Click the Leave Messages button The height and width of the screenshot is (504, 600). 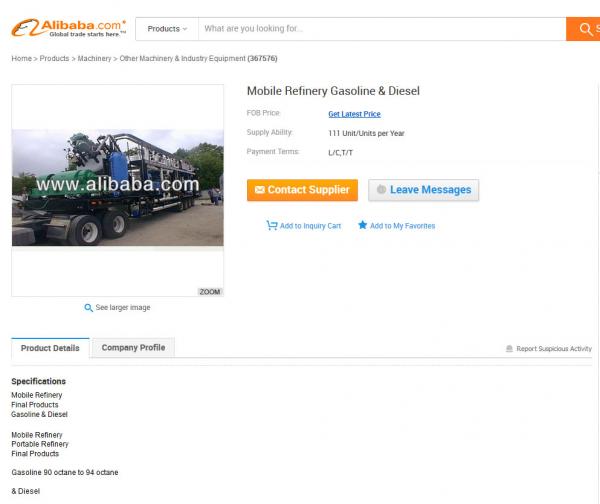coord(424,190)
